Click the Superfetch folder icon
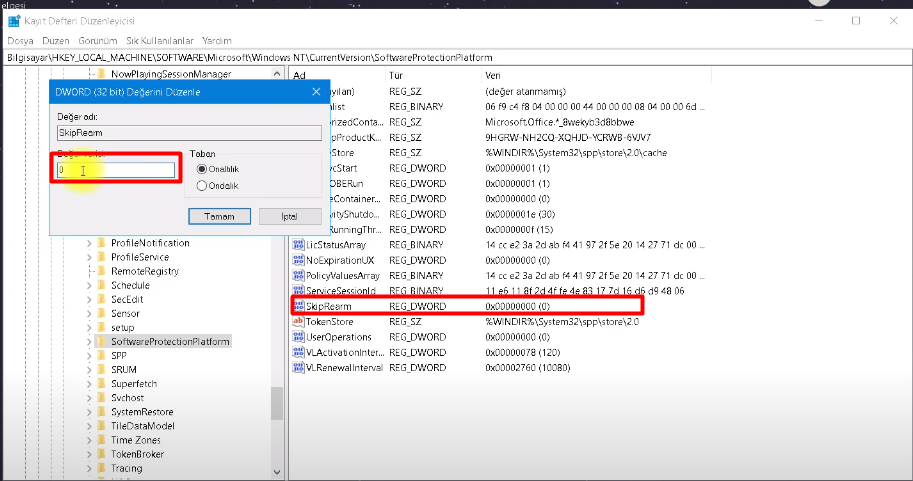Viewport: 913px width, 481px height. pyautogui.click(x=101, y=384)
